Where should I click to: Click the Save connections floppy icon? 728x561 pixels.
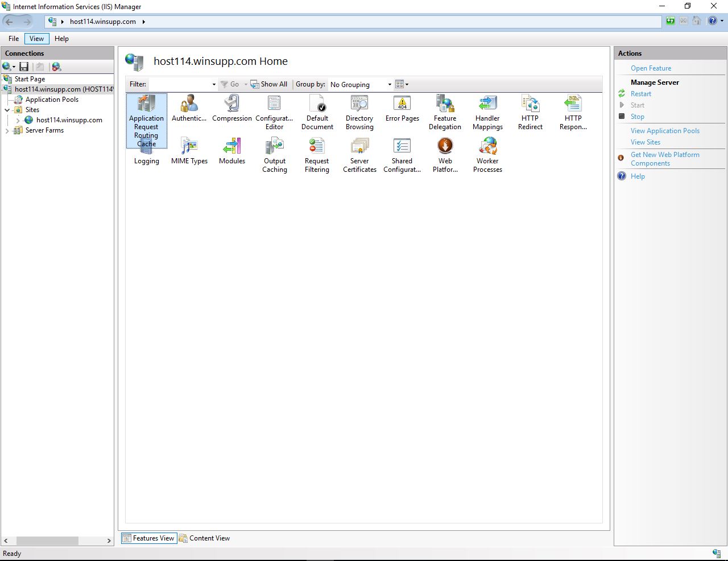24,67
